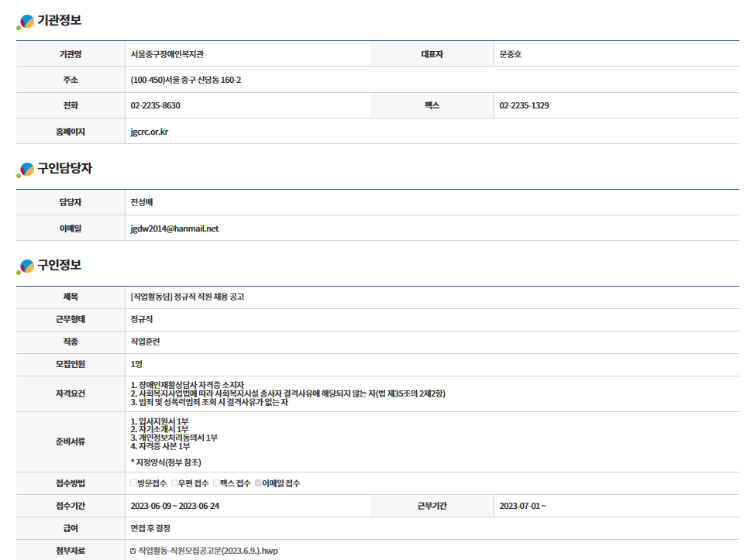
Task: Click the 기관정보 section heading
Action: pyautogui.click(x=59, y=21)
